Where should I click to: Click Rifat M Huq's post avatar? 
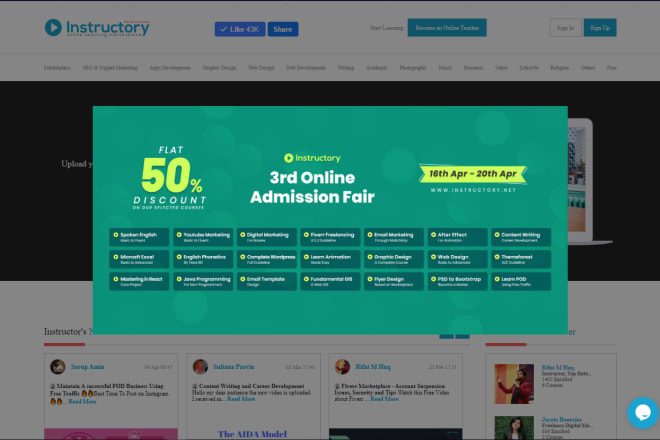tap(342, 367)
